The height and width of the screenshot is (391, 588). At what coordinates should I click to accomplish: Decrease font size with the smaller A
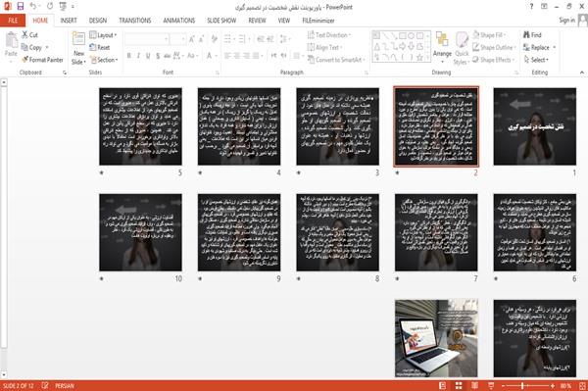(201, 39)
